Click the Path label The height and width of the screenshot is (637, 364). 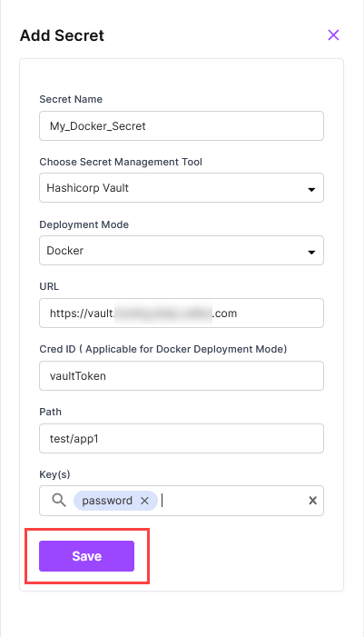point(50,412)
